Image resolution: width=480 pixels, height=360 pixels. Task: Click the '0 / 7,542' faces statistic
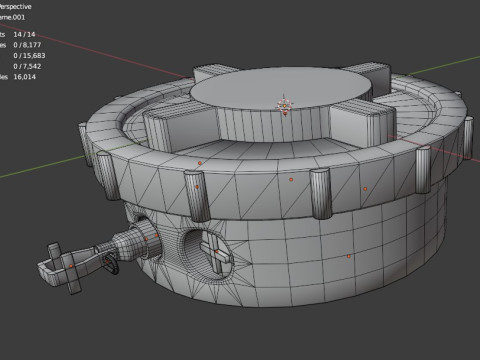coord(27,66)
